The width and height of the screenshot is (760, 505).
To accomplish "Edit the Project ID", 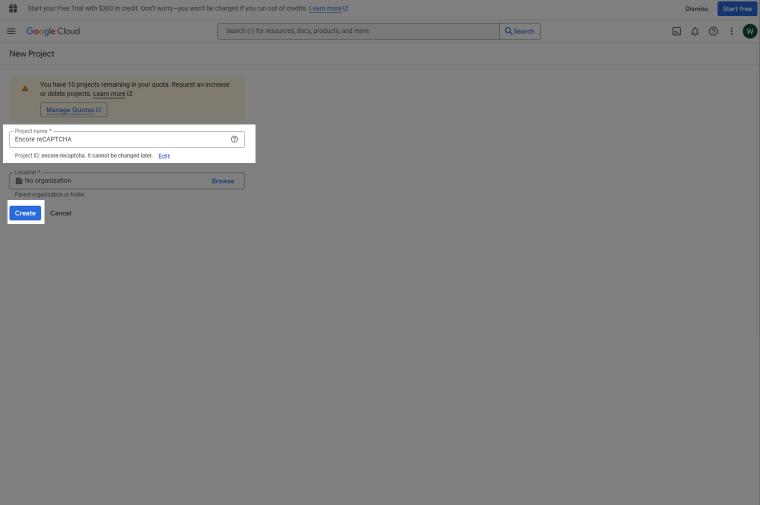I will (164, 156).
